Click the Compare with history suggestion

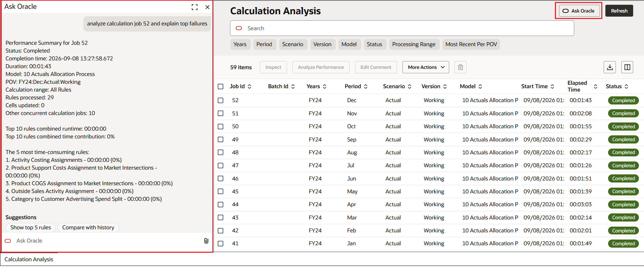click(88, 228)
